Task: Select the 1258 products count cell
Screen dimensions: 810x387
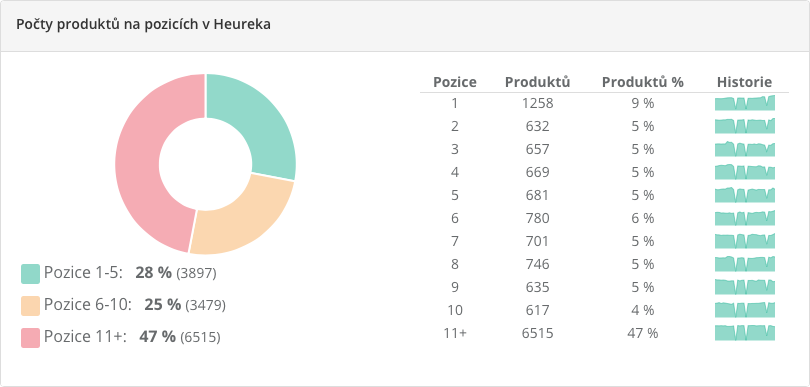Action: coord(537,103)
